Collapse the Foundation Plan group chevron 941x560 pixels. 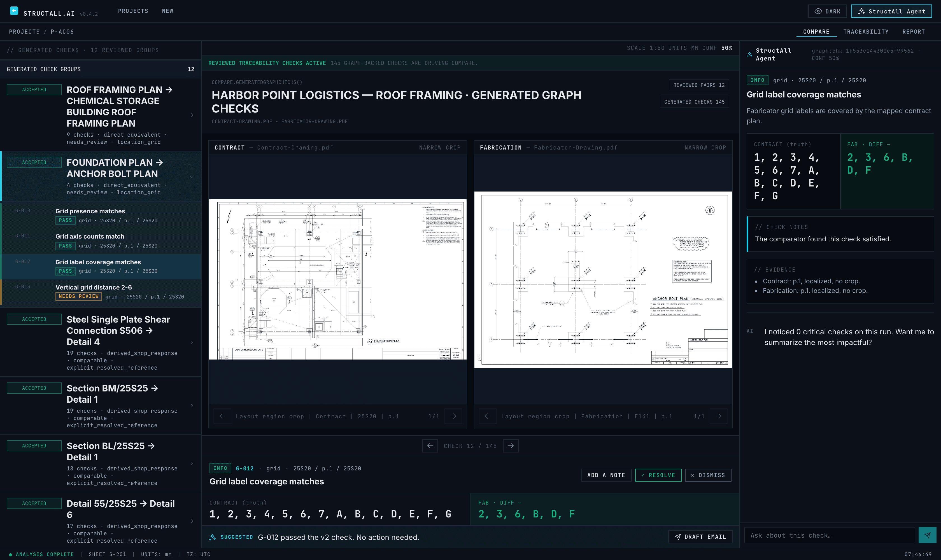(x=192, y=177)
